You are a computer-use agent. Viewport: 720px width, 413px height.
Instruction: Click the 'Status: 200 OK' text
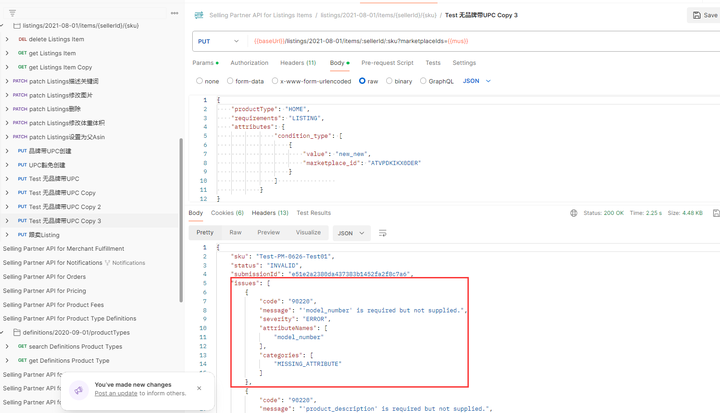[603, 213]
